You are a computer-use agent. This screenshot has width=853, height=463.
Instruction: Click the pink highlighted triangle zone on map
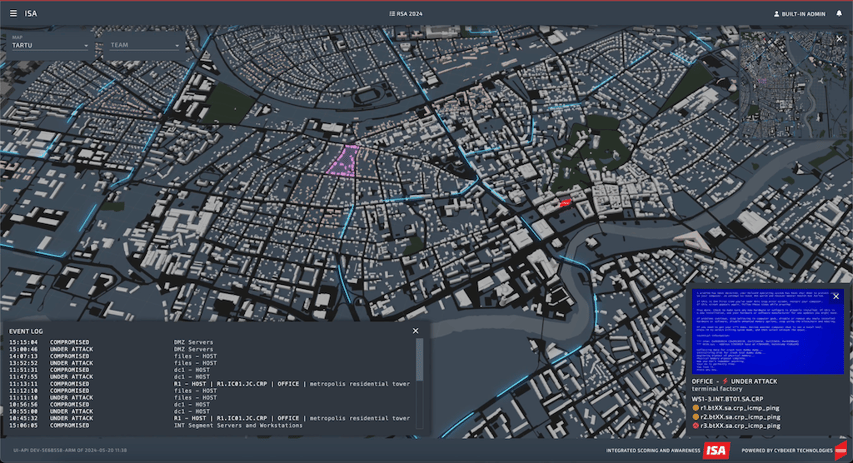click(344, 160)
